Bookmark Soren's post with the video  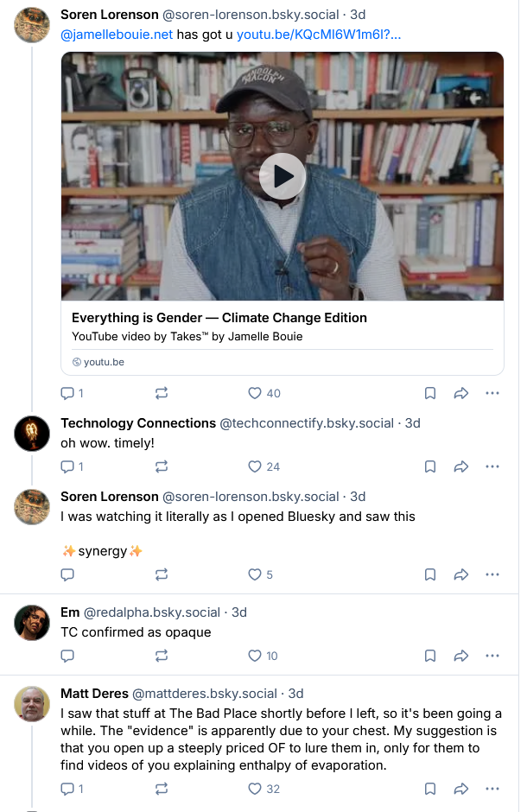pyautogui.click(x=430, y=393)
